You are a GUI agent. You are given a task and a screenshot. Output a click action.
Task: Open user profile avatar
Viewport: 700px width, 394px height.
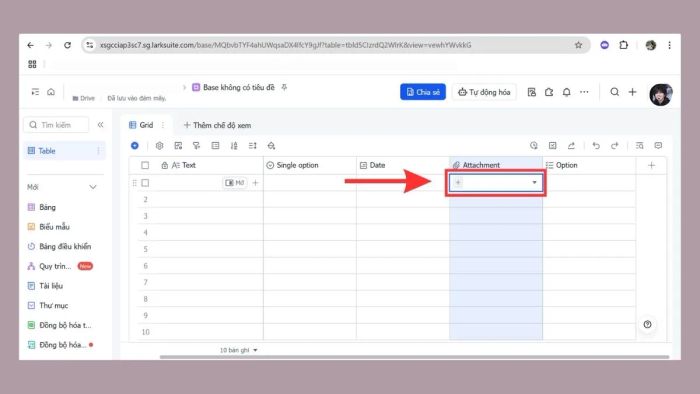pos(661,94)
